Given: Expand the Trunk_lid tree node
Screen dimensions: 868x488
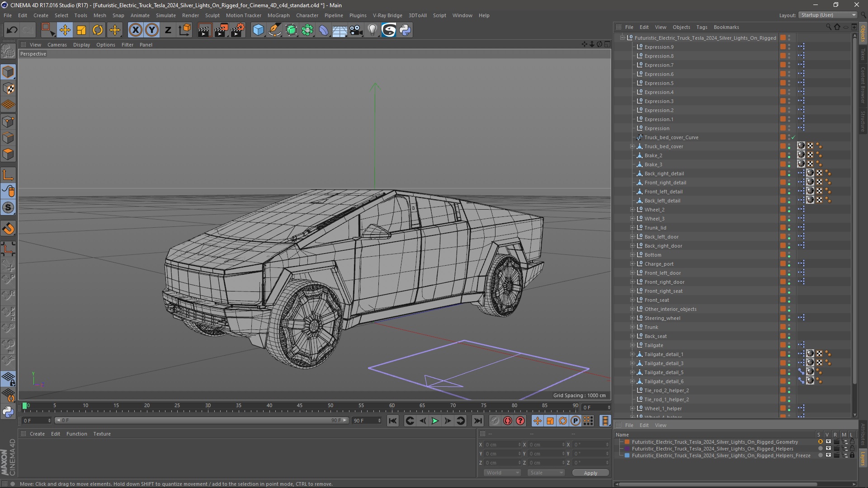Looking at the screenshot, I should (632, 228).
